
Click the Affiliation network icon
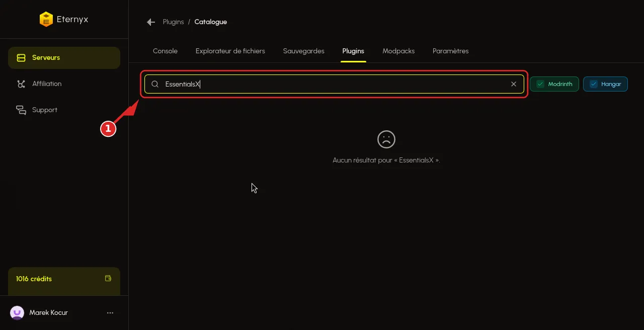[21, 84]
